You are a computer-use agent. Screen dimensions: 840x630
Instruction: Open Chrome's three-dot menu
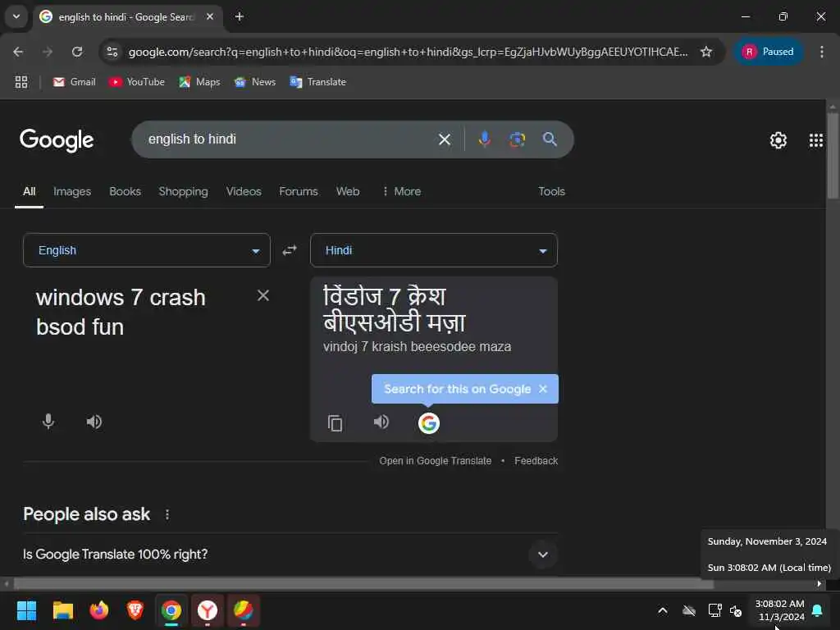pyautogui.click(x=822, y=52)
